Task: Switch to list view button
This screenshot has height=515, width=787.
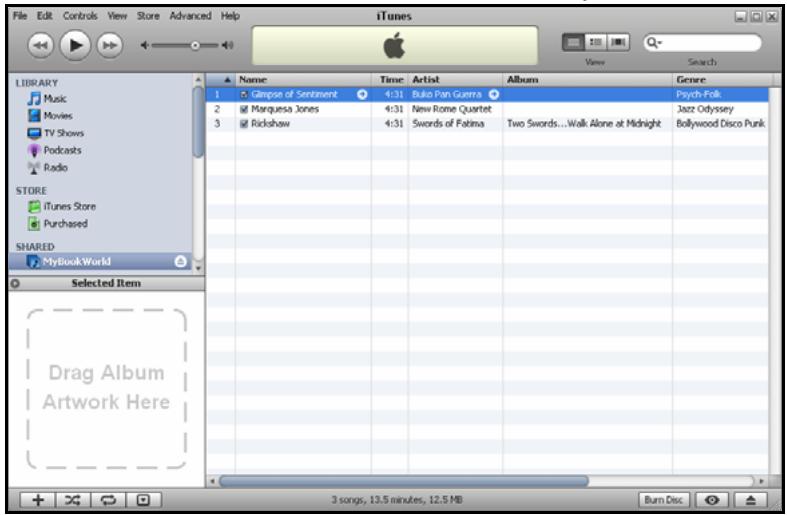Action: (573, 43)
